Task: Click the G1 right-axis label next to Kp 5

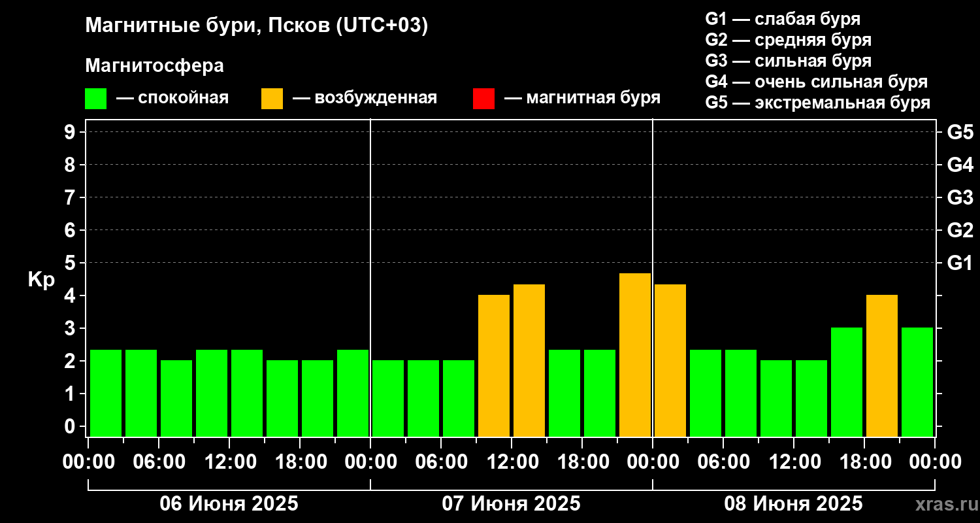Action: pos(960,263)
